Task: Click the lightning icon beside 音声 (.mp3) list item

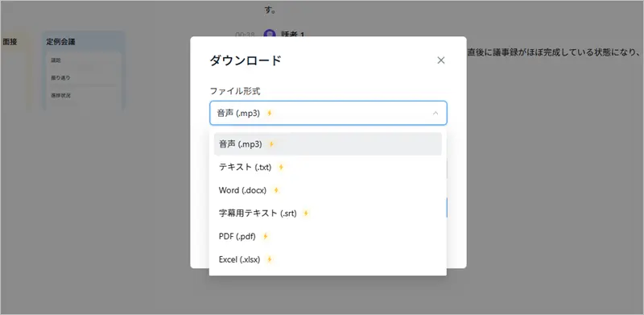Action: pos(271,144)
